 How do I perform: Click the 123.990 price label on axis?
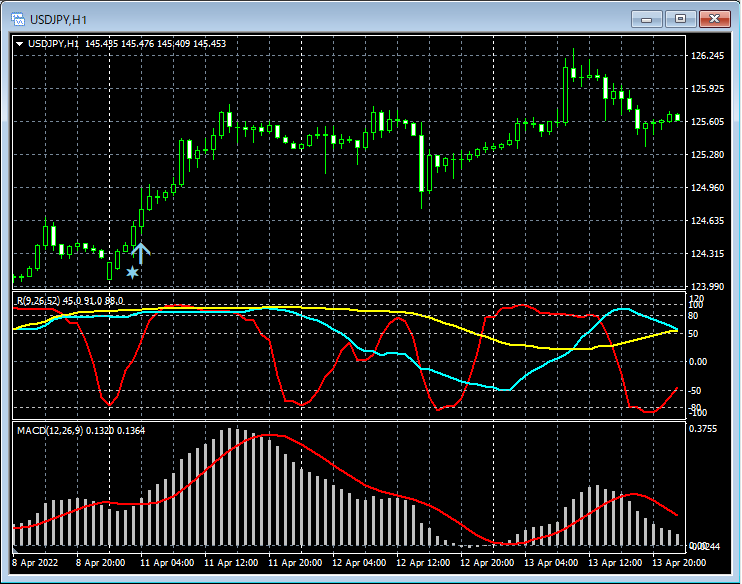point(707,286)
